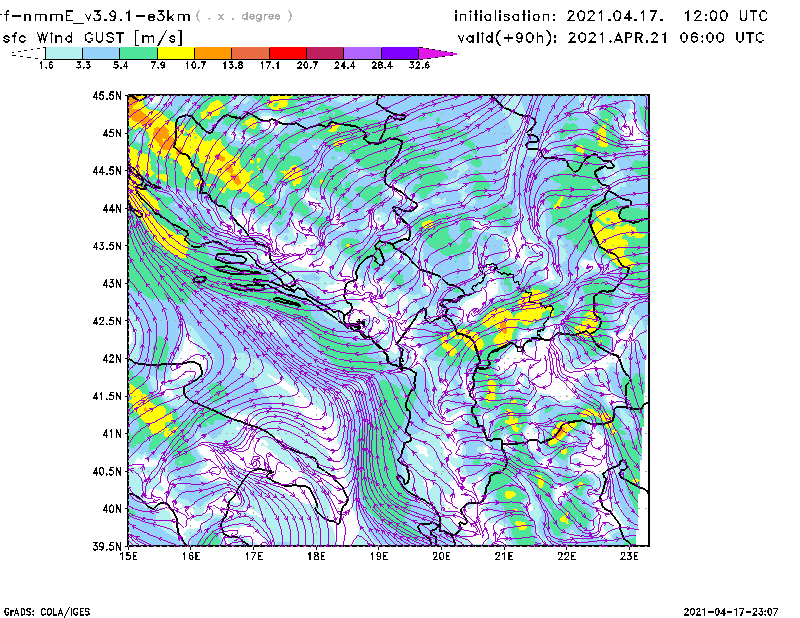
Task: Click the 41.5N latitude label
Action: point(108,396)
